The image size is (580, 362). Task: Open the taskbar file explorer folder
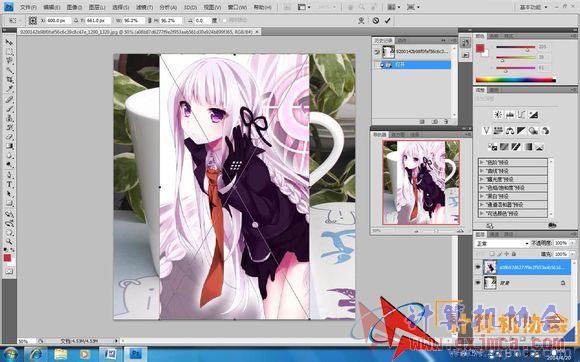click(x=61, y=354)
